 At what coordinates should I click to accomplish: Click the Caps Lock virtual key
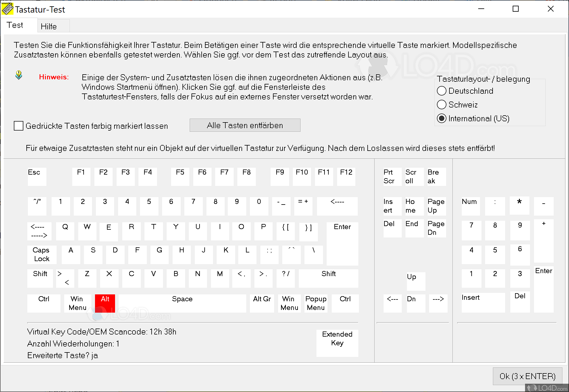tap(42, 255)
